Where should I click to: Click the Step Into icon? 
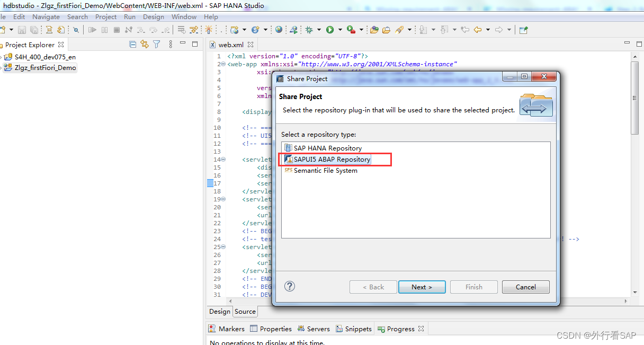(141, 30)
